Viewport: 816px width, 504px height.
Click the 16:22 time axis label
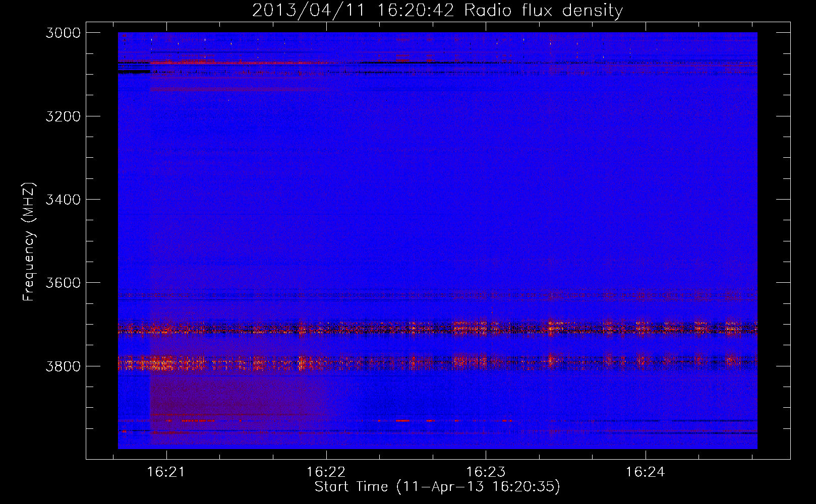click(x=326, y=472)
